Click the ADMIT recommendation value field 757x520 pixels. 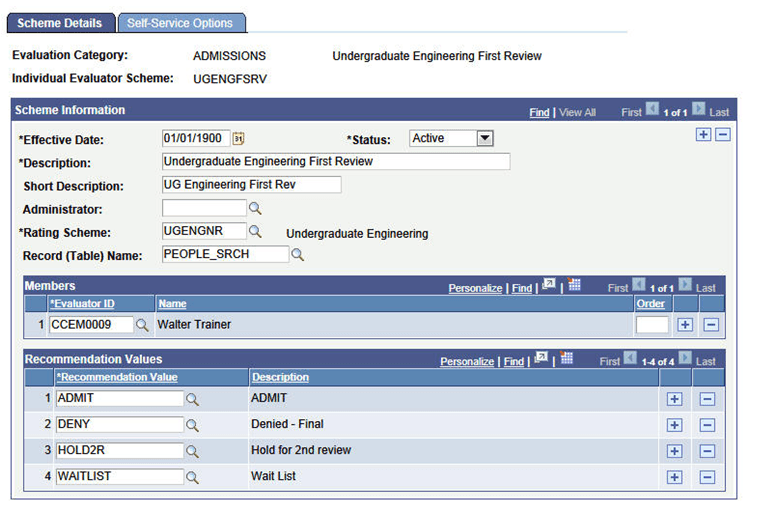(120, 398)
